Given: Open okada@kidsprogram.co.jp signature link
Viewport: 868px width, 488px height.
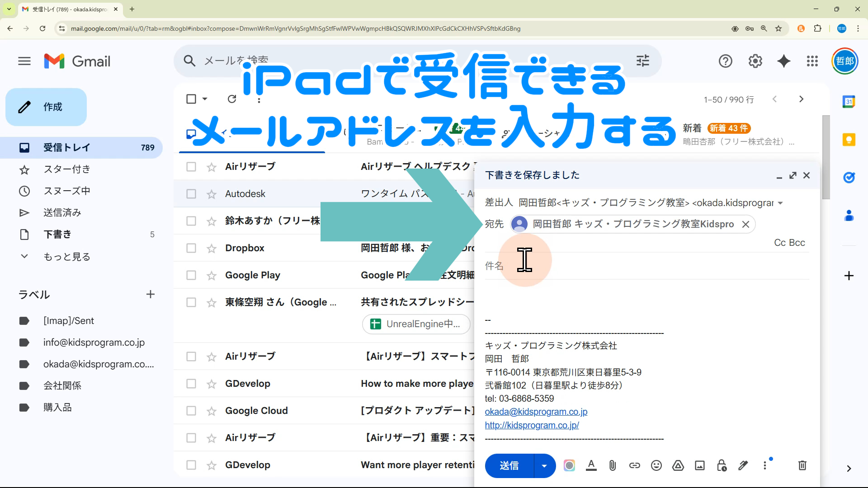Looking at the screenshot, I should [x=536, y=412].
